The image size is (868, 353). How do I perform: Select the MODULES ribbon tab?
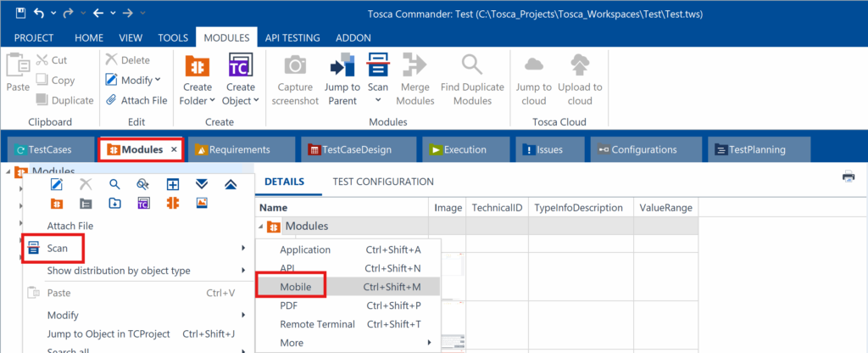(226, 38)
